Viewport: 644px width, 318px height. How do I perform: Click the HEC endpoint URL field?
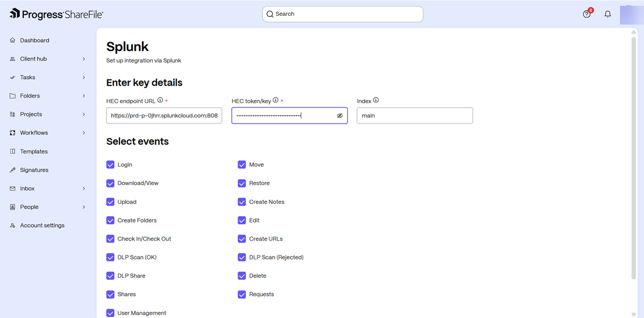point(164,115)
